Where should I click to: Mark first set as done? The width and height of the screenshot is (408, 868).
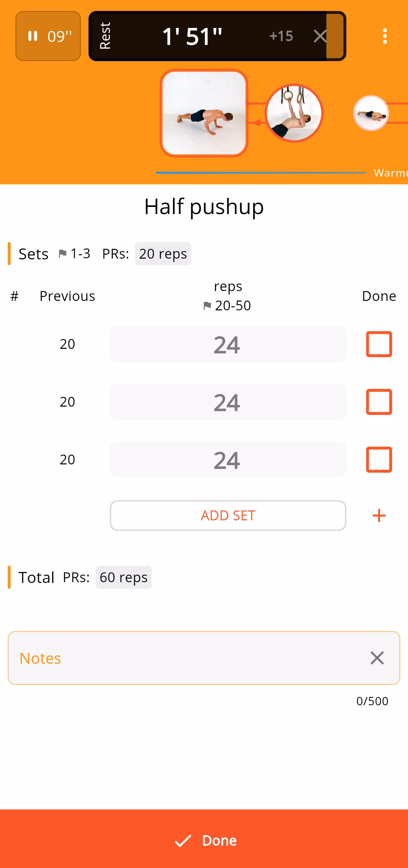click(x=379, y=344)
